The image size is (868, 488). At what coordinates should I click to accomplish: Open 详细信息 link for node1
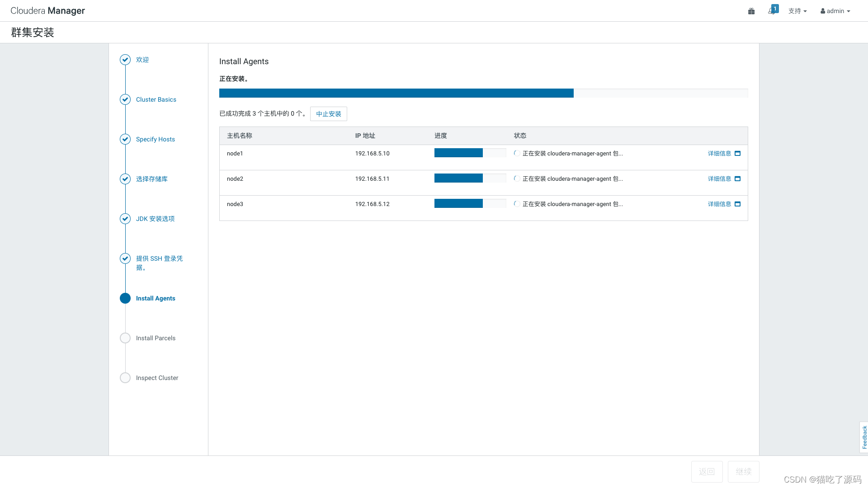(x=719, y=154)
